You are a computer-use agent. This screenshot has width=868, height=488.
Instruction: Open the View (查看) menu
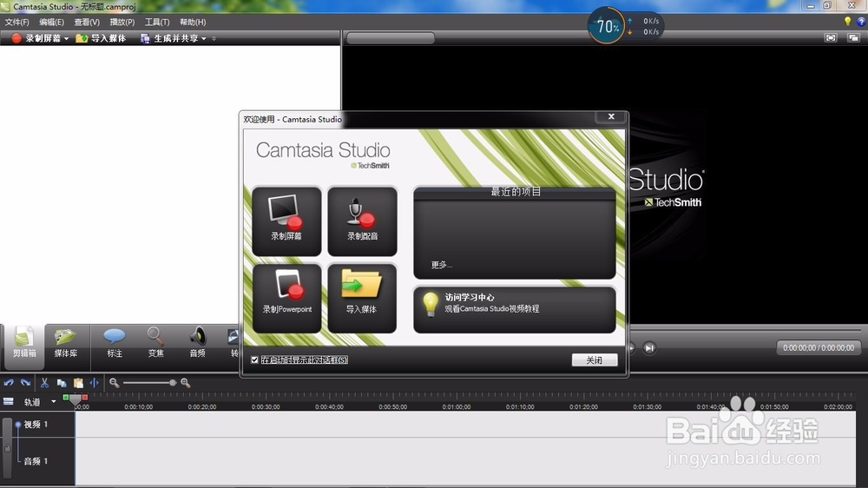click(x=87, y=23)
